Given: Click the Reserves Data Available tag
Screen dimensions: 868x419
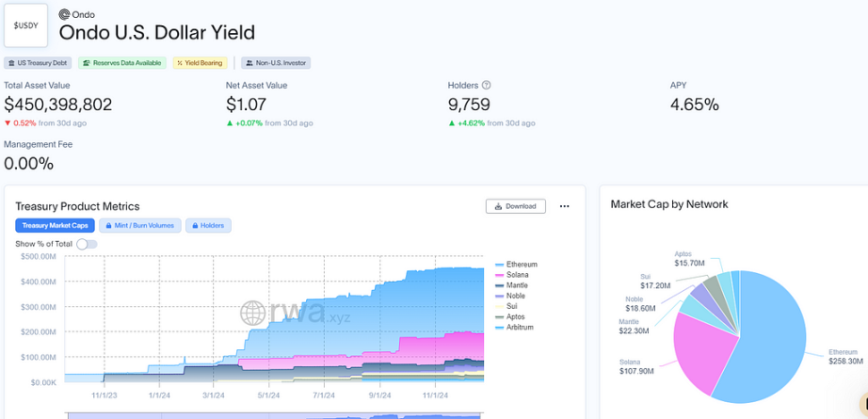Looking at the screenshot, I should click(122, 63).
